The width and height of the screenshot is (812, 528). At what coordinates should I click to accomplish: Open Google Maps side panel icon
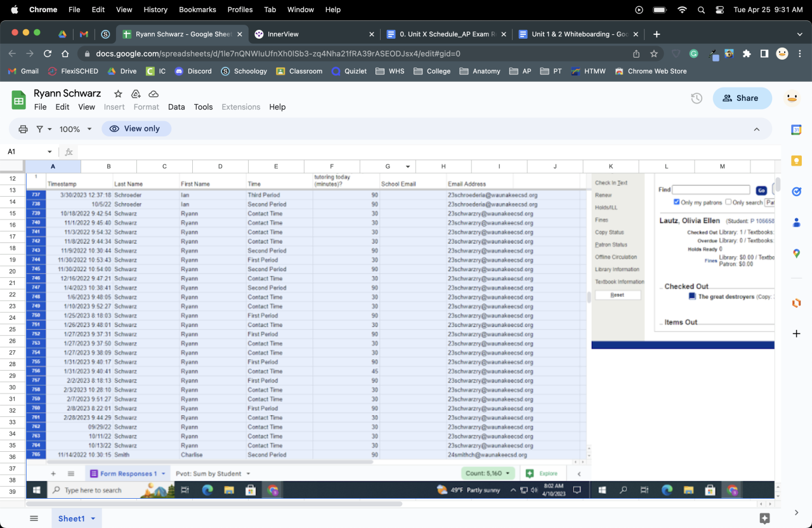(x=796, y=253)
